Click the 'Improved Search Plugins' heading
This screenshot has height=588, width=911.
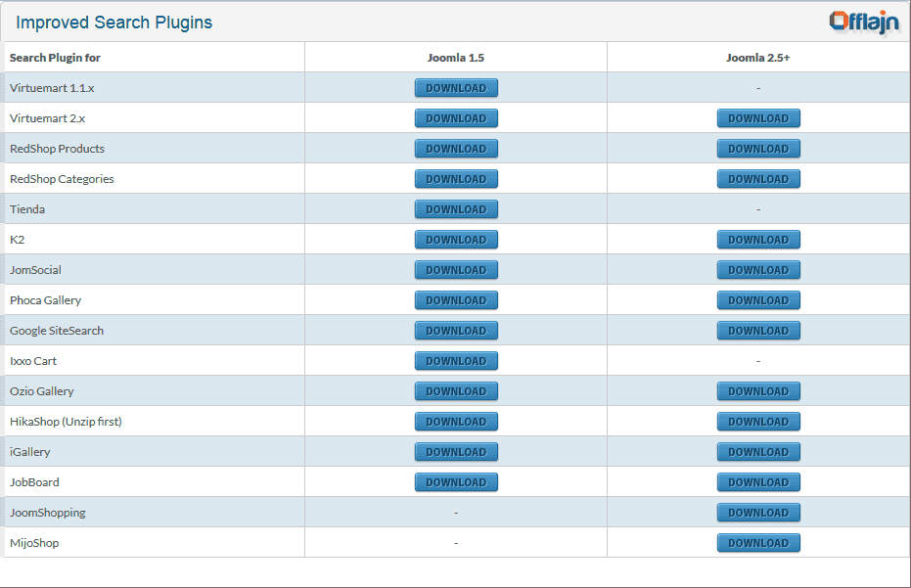tap(114, 23)
